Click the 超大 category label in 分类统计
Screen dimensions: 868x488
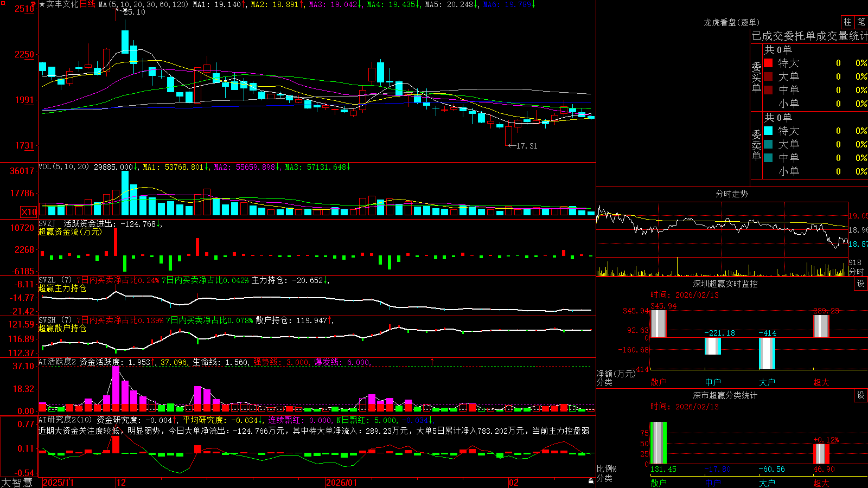tap(821, 483)
